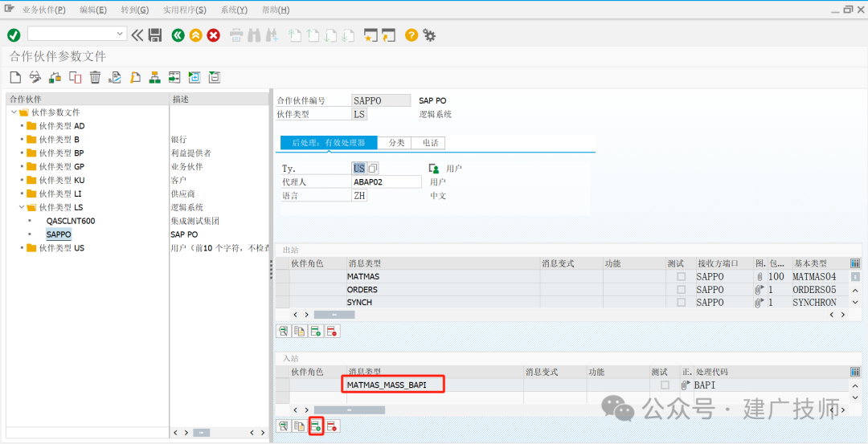Click the Find binoculars icon

pos(254,35)
